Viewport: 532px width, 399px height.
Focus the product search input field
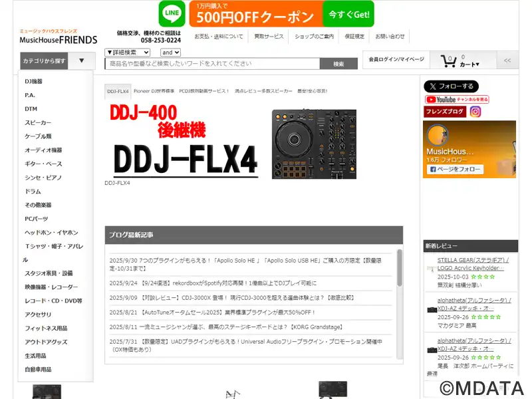tap(212, 64)
